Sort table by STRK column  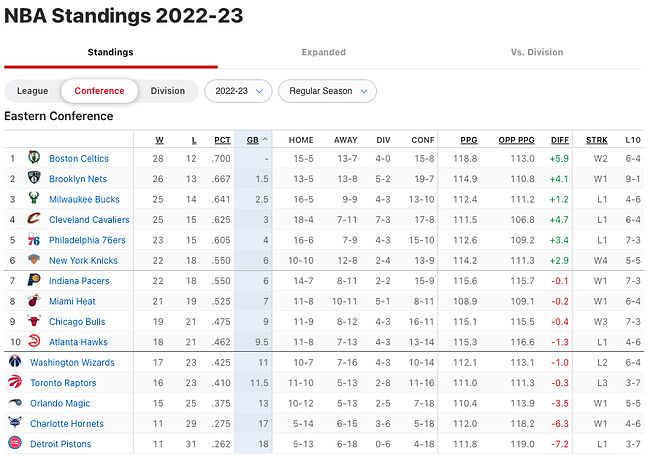point(597,140)
